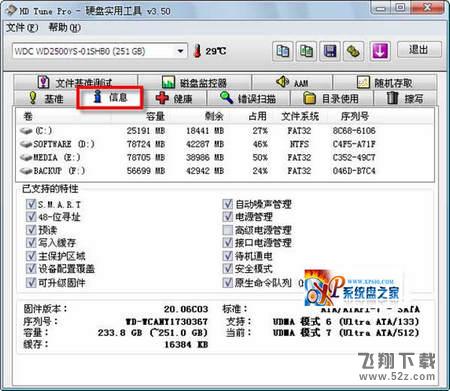Click the 退出 button
This screenshot has height=391, width=450.
pyautogui.click(x=419, y=50)
